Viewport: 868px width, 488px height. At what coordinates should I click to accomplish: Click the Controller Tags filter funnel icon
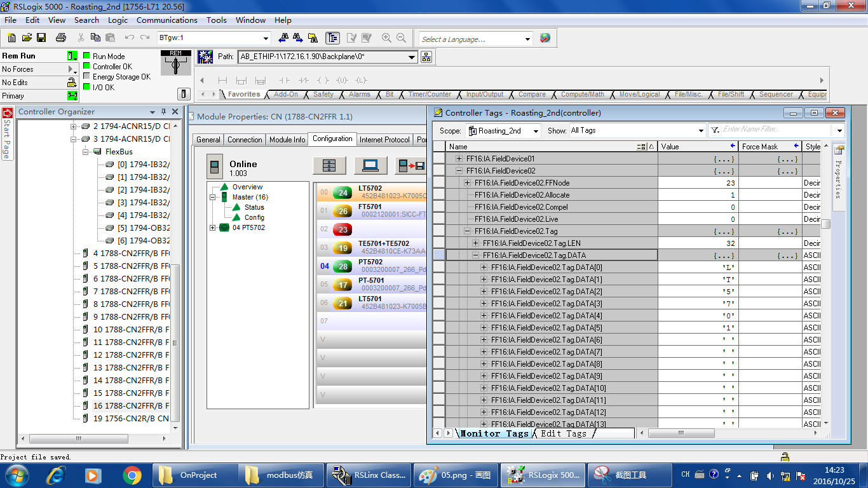(715, 130)
